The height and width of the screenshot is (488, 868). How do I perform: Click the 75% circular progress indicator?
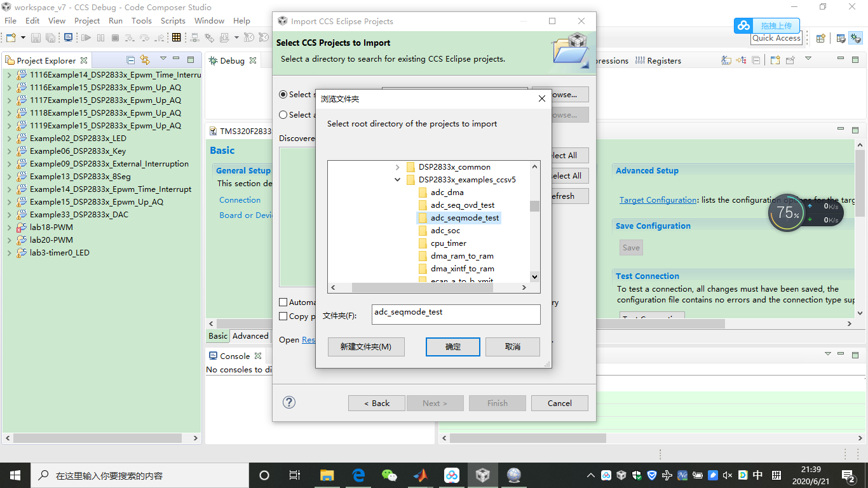787,213
